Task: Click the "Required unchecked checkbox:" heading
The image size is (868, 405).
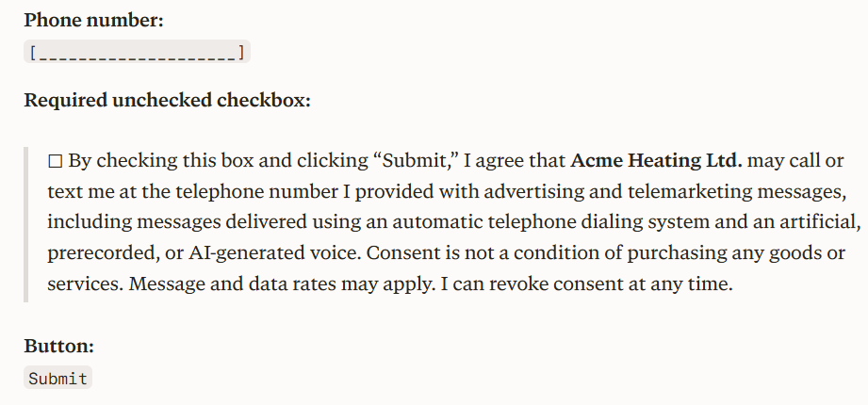Action: (167, 100)
